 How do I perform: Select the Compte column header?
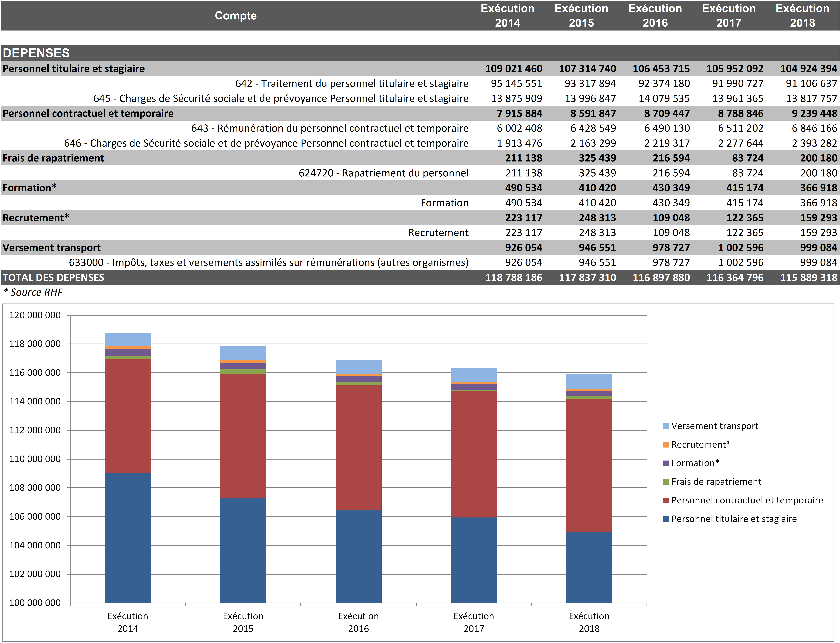[235, 16]
